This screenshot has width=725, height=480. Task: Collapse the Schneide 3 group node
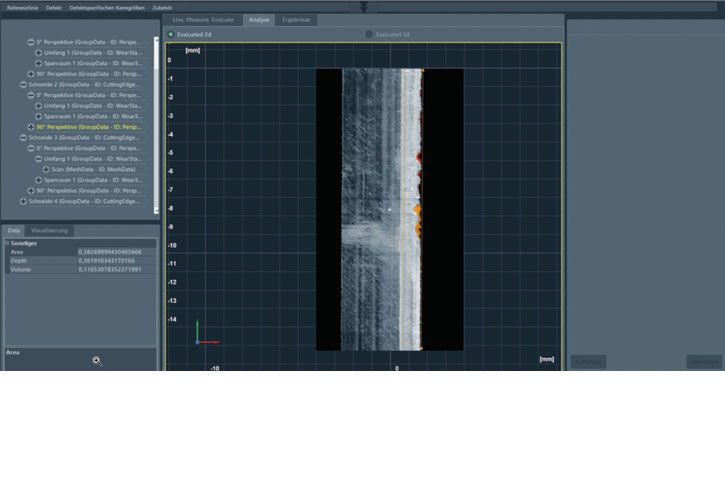(23, 138)
